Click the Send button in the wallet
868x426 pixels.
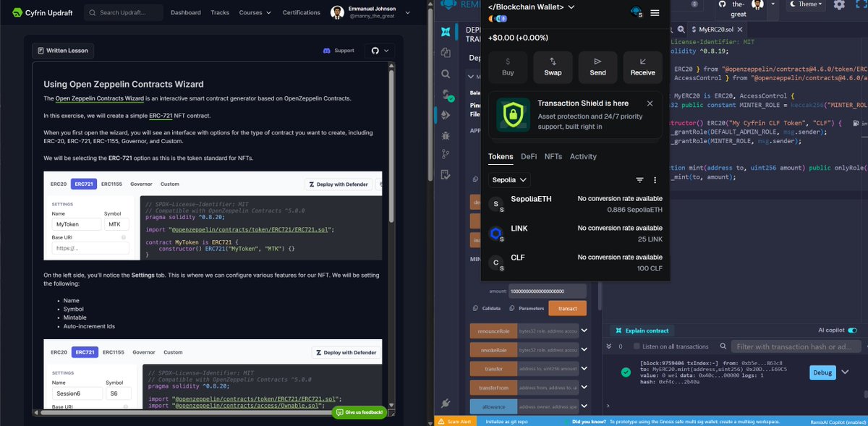597,67
